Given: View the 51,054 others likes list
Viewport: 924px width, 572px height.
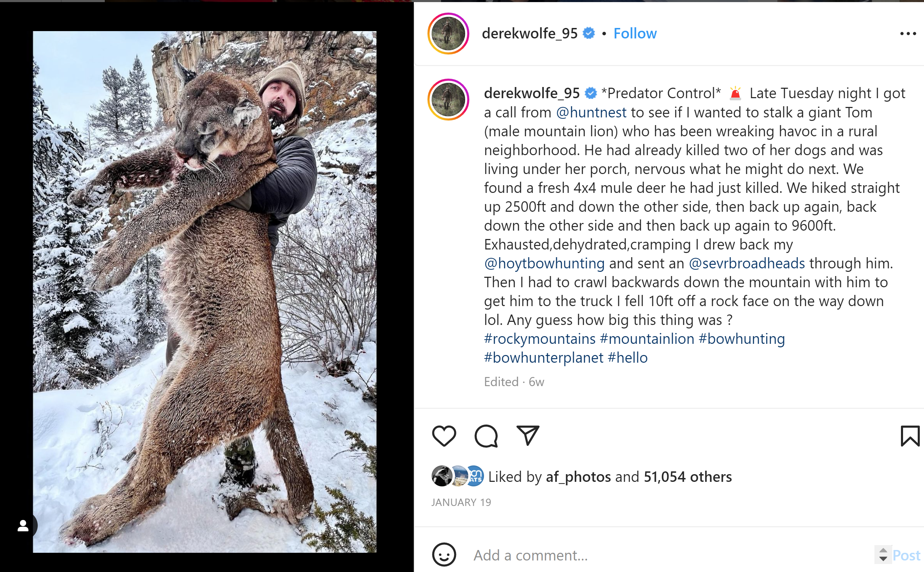Looking at the screenshot, I should coord(688,477).
